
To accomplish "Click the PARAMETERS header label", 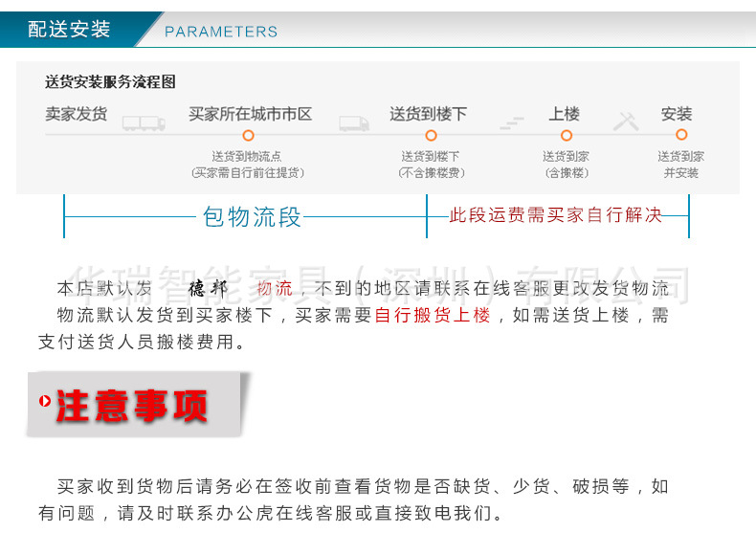I will point(221,32).
